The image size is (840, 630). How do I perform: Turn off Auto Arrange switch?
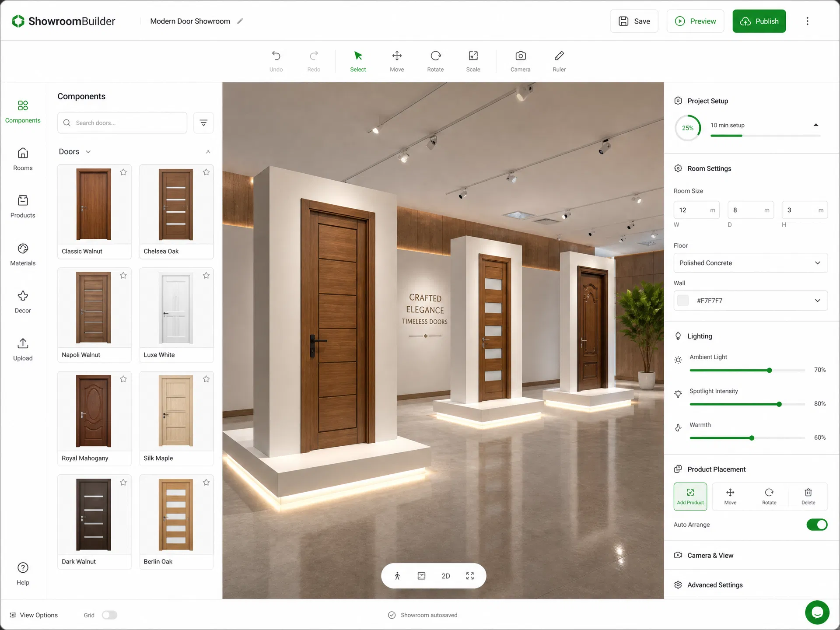pos(817,525)
